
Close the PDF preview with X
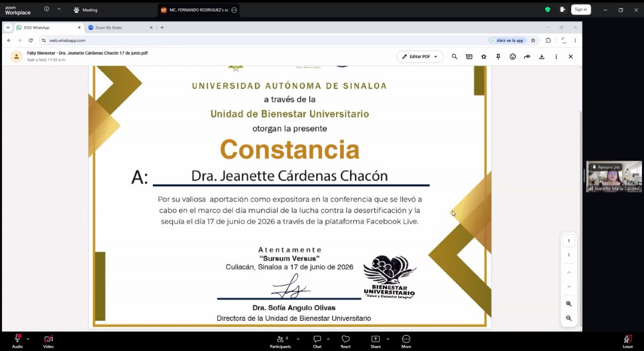point(571,57)
